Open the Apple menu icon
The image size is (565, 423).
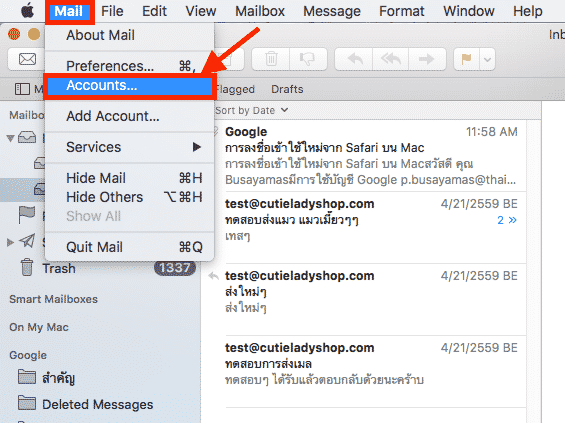[27, 11]
